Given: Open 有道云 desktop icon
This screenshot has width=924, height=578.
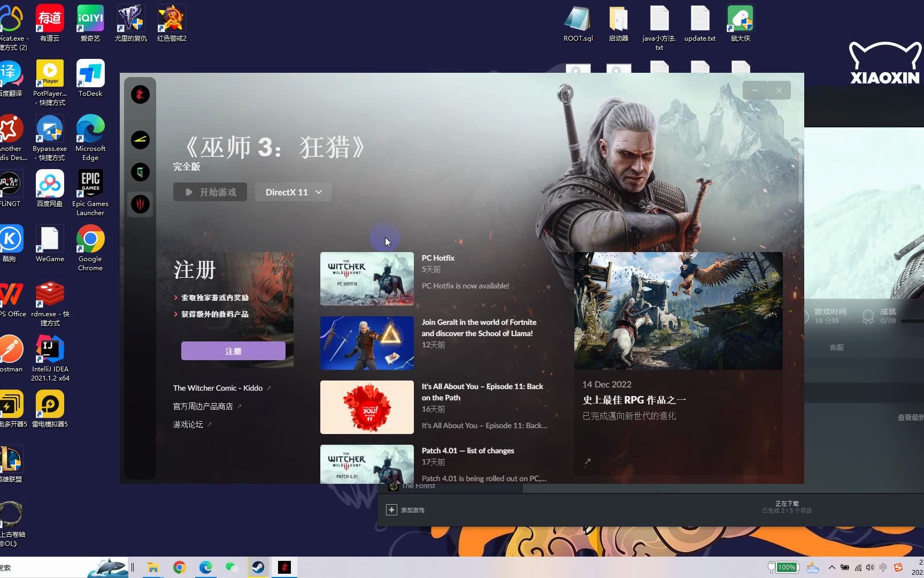Looking at the screenshot, I should (x=50, y=22).
